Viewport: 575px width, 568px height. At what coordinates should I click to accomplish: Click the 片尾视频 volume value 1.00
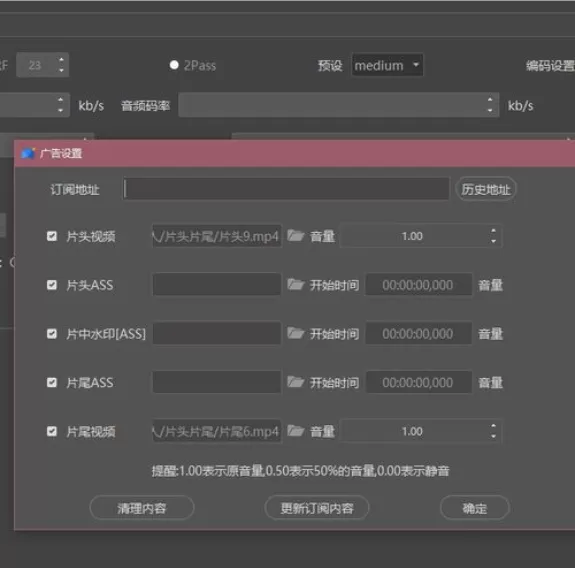[412, 431]
